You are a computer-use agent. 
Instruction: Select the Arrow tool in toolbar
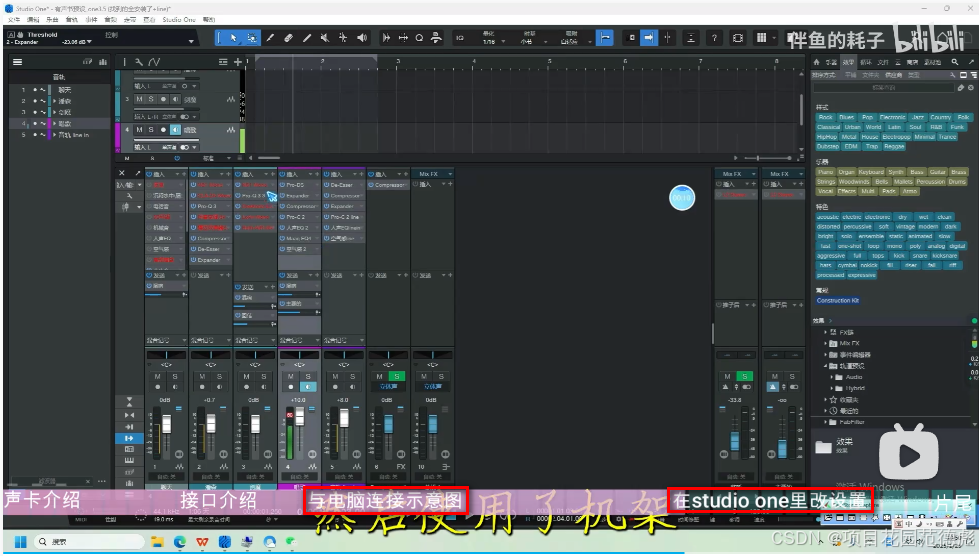coord(234,38)
